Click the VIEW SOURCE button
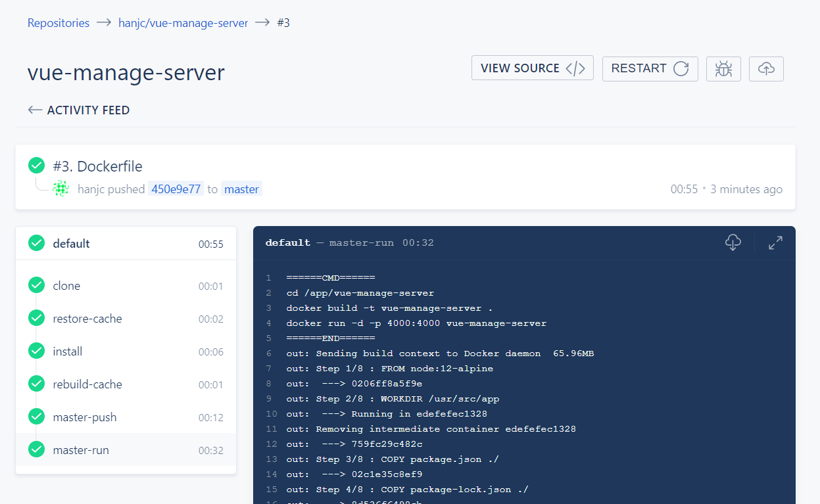The height and width of the screenshot is (504, 820). (x=533, y=68)
